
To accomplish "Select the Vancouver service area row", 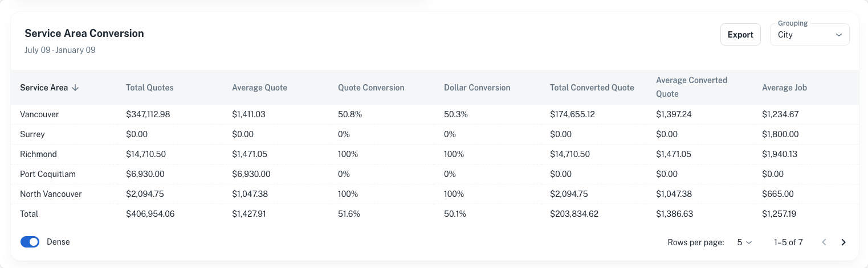I will [x=39, y=114].
